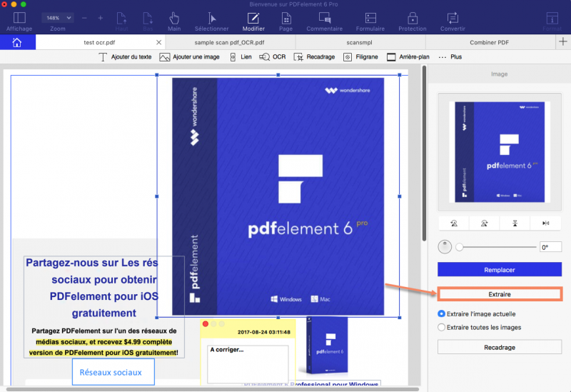Expand the Plus more options menu
The height and width of the screenshot is (392, 571).
pos(450,57)
